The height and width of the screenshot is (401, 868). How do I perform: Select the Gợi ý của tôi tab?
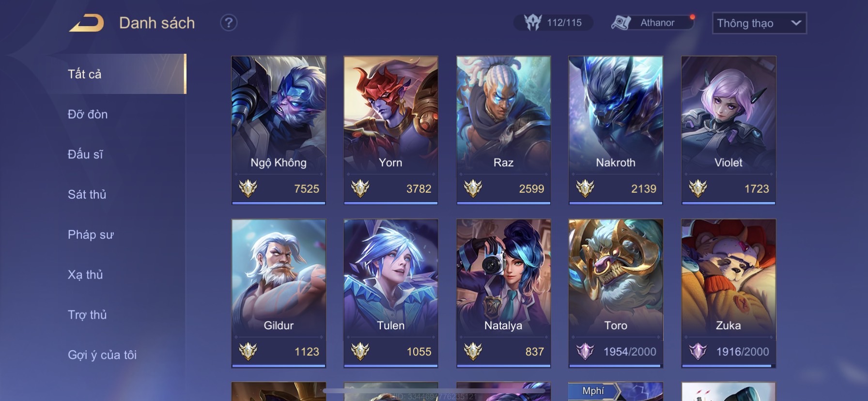coord(102,355)
